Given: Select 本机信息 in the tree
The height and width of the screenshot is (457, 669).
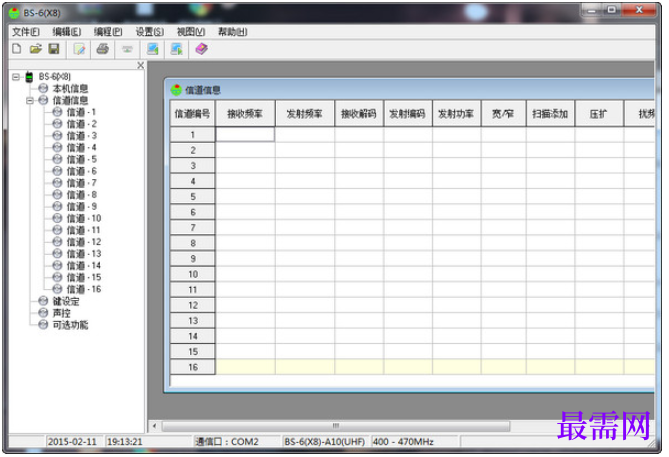Looking at the screenshot, I should [70, 89].
